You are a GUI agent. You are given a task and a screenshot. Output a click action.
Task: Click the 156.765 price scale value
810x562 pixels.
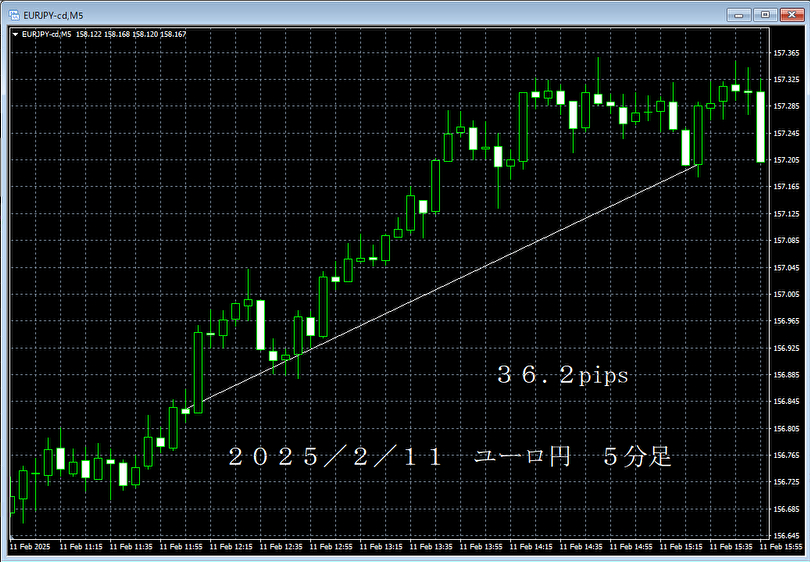(x=786, y=455)
